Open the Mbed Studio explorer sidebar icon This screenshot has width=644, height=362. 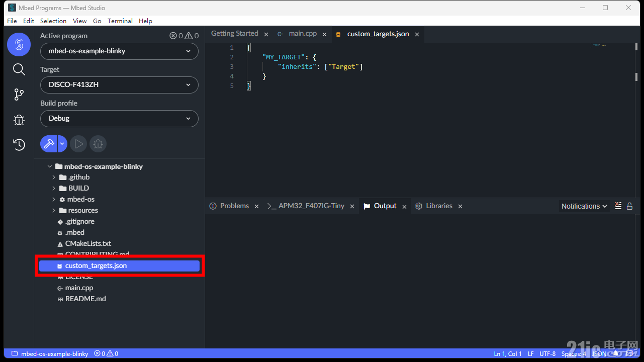click(19, 45)
